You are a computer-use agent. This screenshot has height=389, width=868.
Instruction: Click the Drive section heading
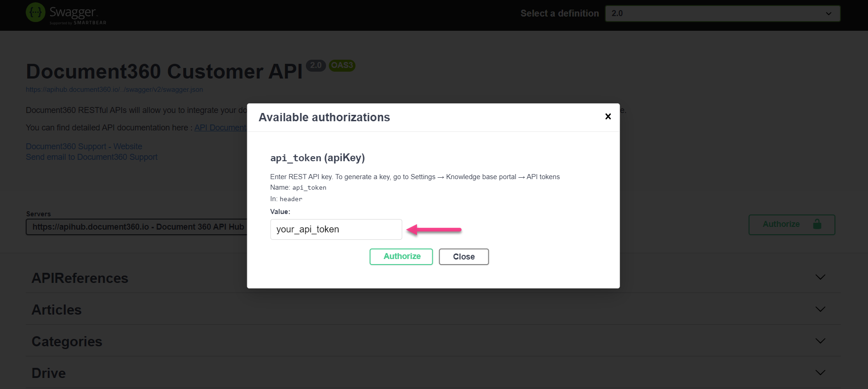(49, 373)
